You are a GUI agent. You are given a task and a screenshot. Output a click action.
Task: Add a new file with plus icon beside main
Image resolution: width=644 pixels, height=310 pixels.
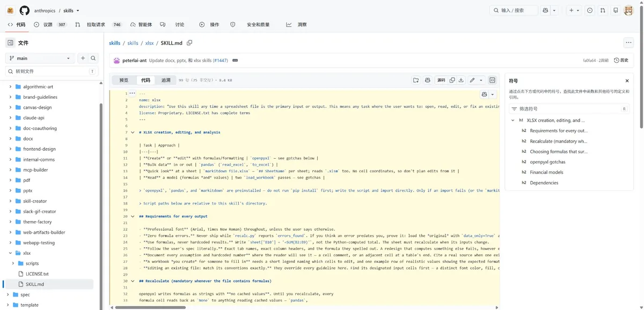pyautogui.click(x=83, y=58)
